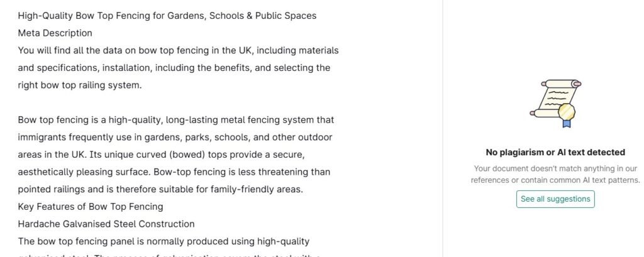Click the No plagiarism or AI text detected heading

(x=555, y=152)
